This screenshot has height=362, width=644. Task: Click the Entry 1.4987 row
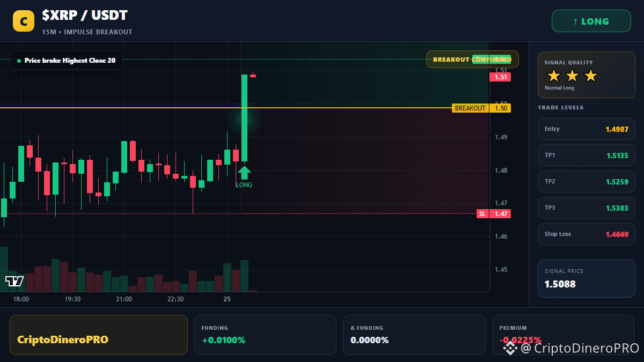pos(586,129)
